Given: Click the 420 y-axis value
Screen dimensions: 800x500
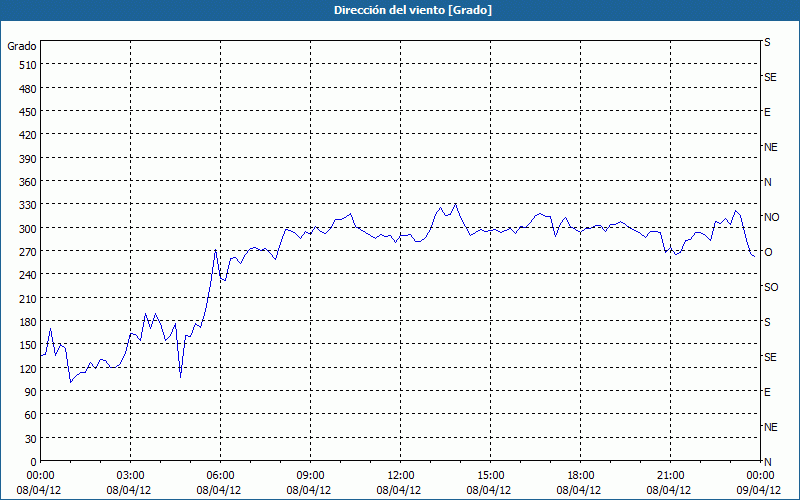Looking at the screenshot, I should (x=28, y=135).
